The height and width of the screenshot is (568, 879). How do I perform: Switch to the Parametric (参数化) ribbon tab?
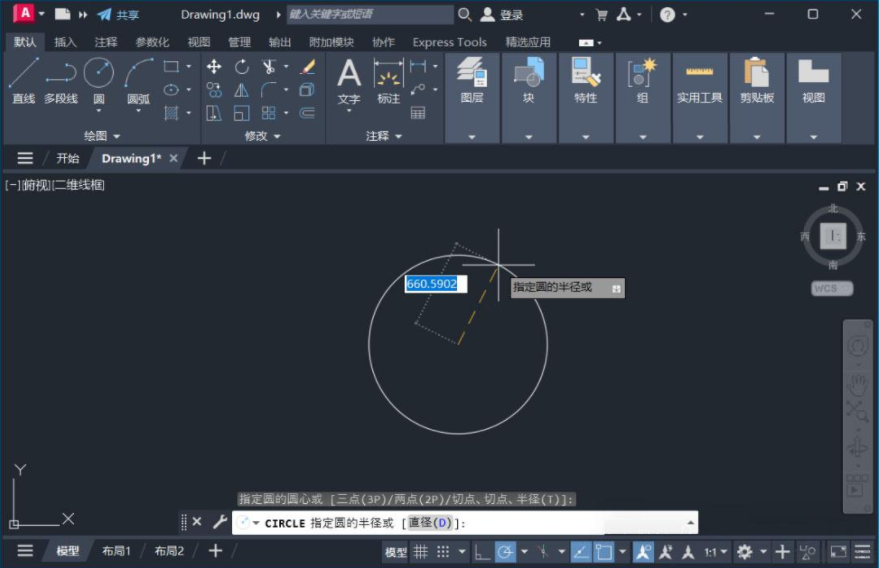point(152,42)
